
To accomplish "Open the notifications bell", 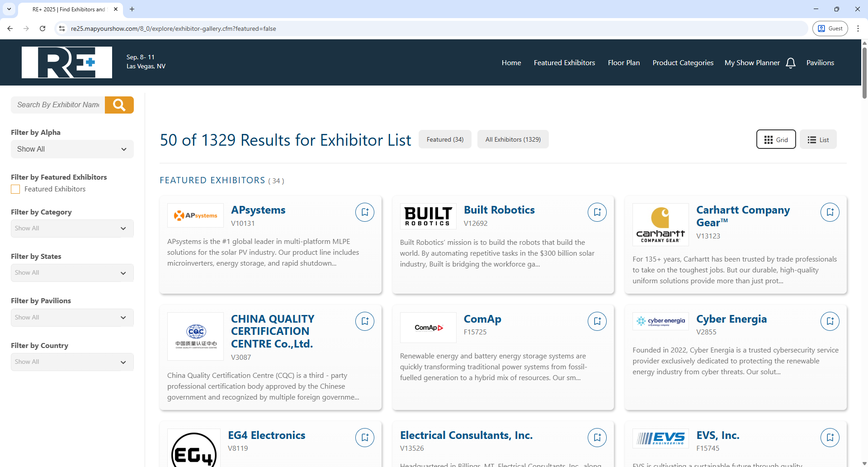I will [791, 62].
